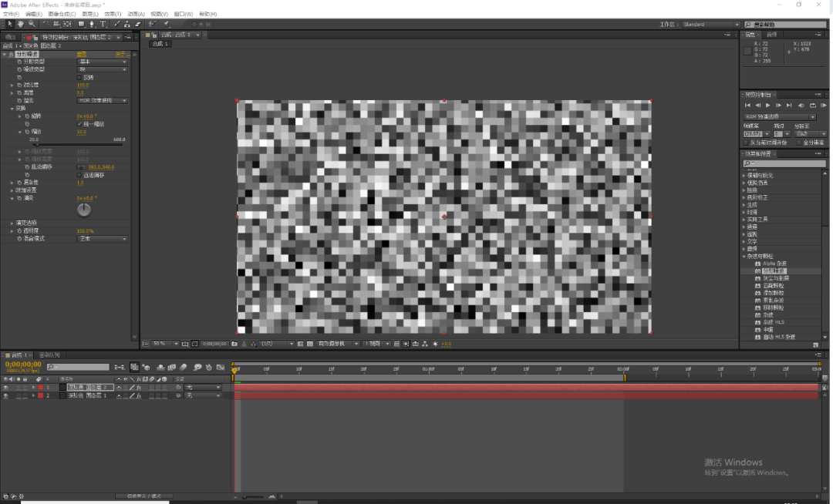This screenshot has width=833, height=504.
Task: Select the Pen tool
Action: click(92, 24)
